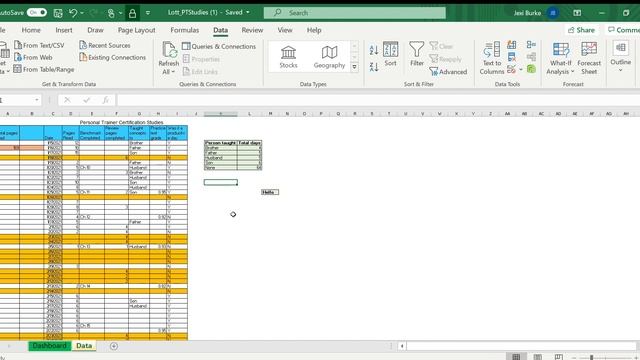Switch to Normal view in status bar
640x360 pixels.
[516, 357]
